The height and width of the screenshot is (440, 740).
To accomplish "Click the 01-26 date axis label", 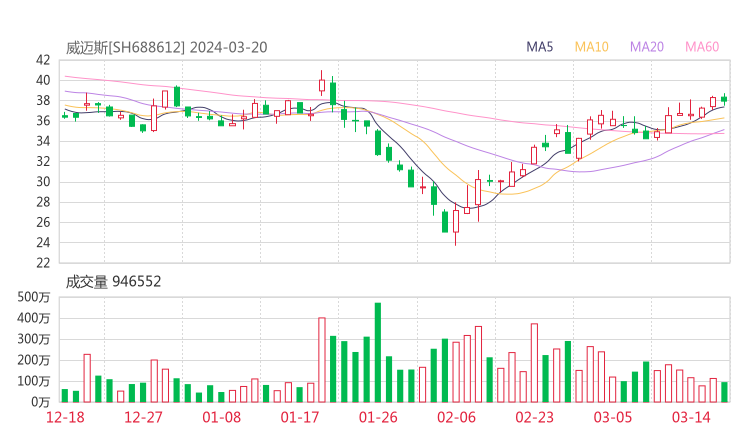I will (x=378, y=417).
